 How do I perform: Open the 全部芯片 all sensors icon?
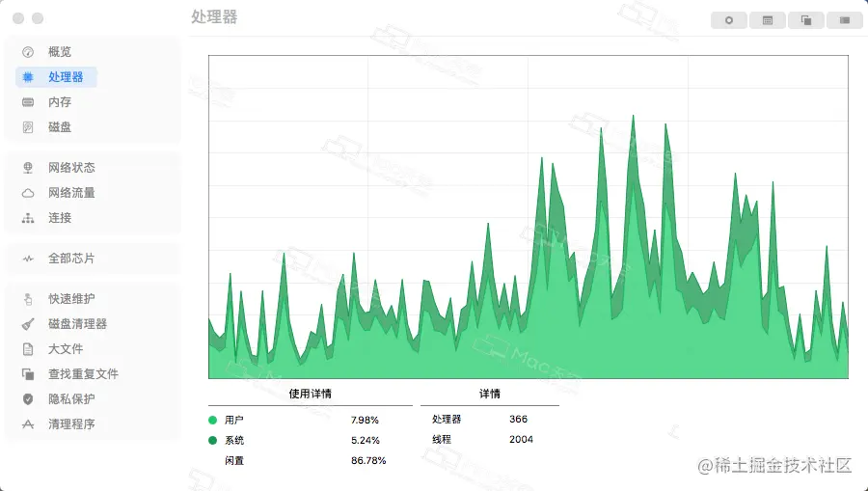(28, 259)
